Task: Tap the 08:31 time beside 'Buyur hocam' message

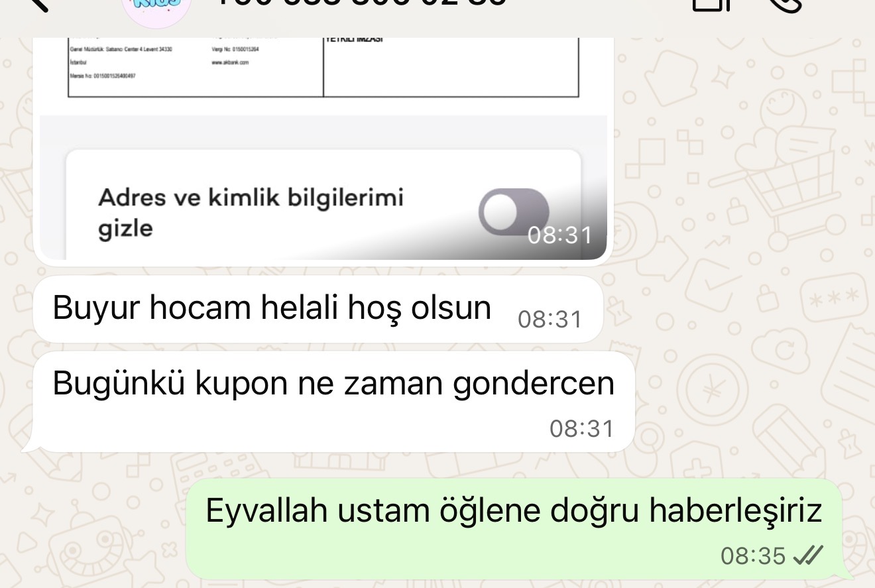Action: pos(550,319)
